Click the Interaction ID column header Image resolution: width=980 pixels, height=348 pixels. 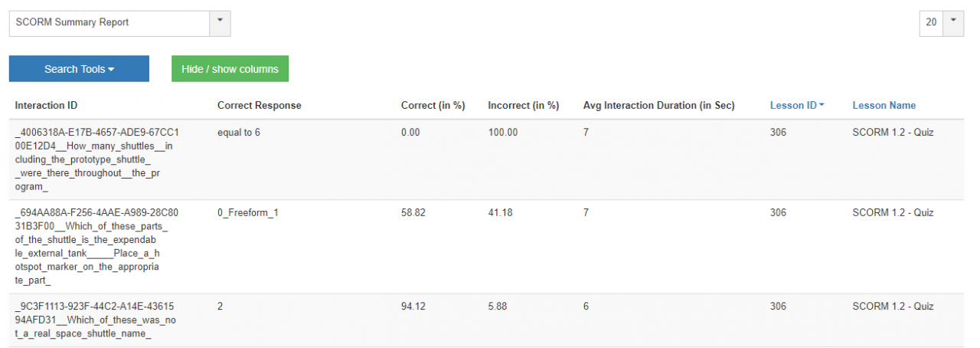pyautogui.click(x=46, y=106)
